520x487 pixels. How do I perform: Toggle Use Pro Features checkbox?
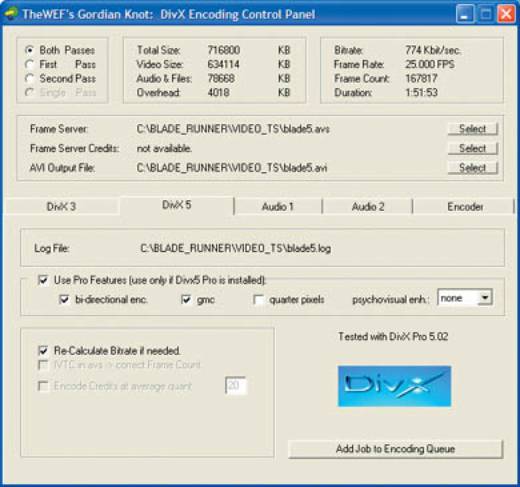click(x=43, y=280)
